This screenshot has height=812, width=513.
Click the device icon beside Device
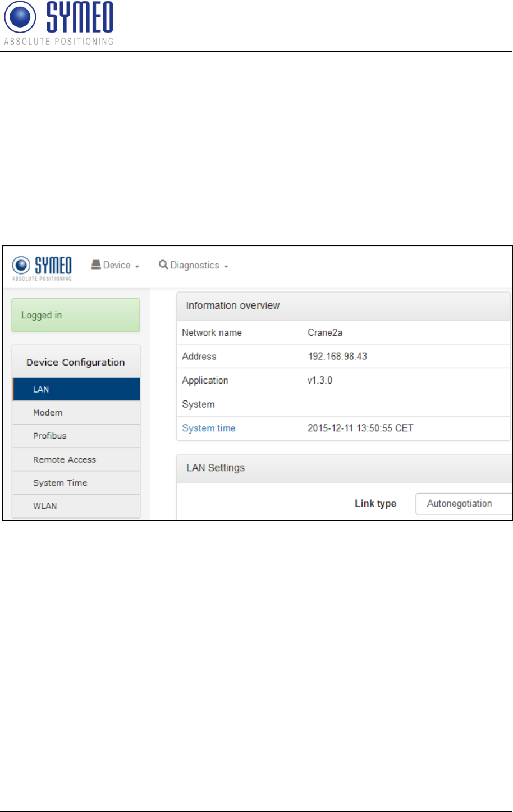click(96, 264)
